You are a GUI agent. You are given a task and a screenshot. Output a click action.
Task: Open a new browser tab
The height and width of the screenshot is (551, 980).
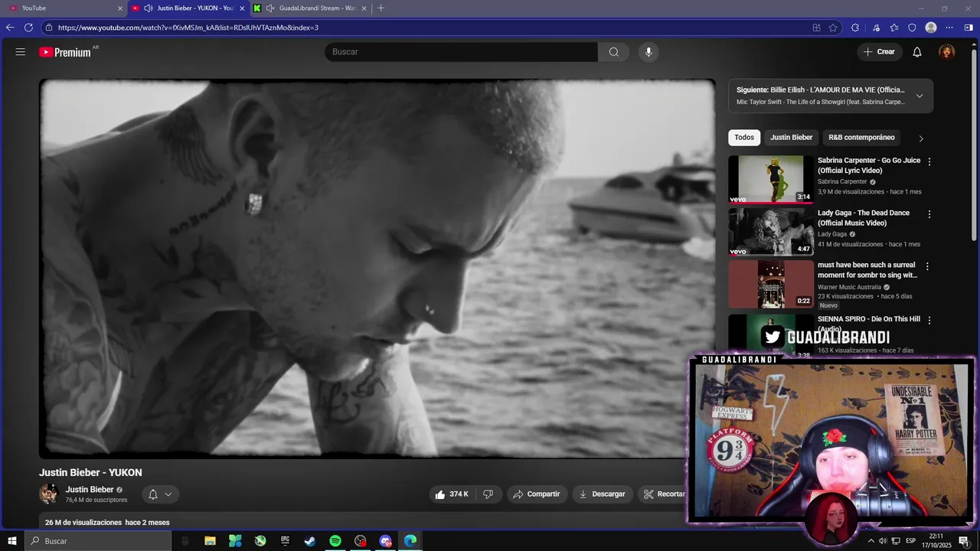point(381,8)
